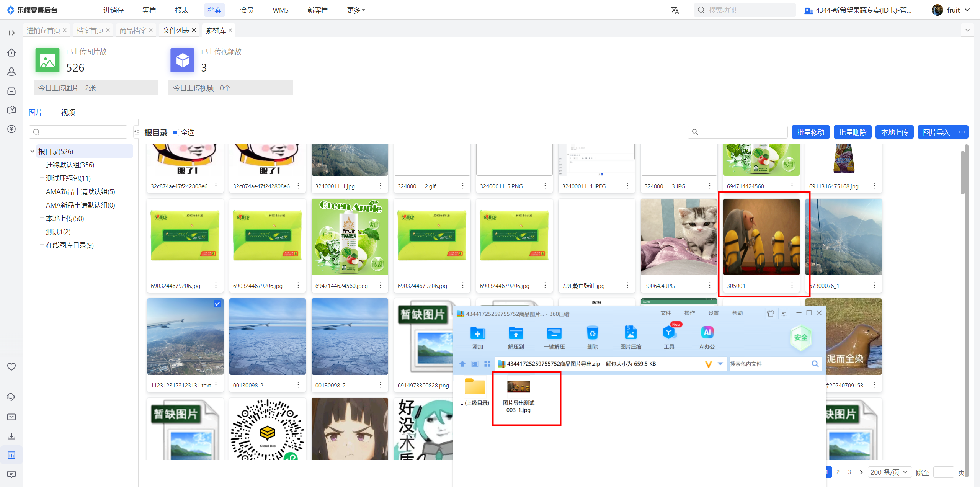
Task: Open archive path dropdown arrow in 360压缩
Action: point(720,364)
